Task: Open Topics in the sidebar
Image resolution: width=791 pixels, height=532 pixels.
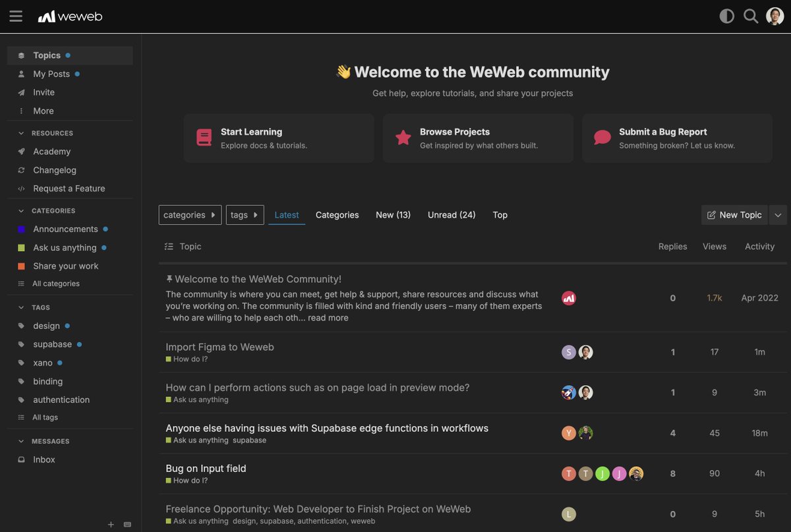Action: (70, 55)
